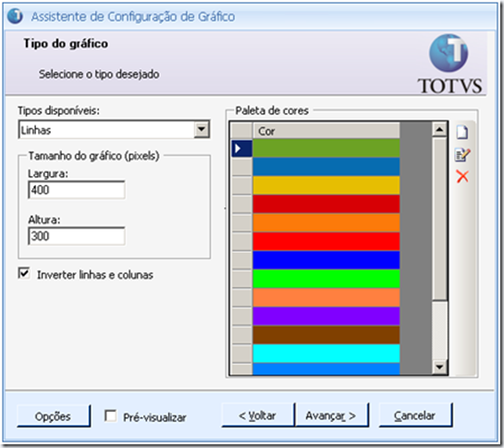Click the new color page icon
This screenshot has width=504, height=448.
[x=462, y=132]
